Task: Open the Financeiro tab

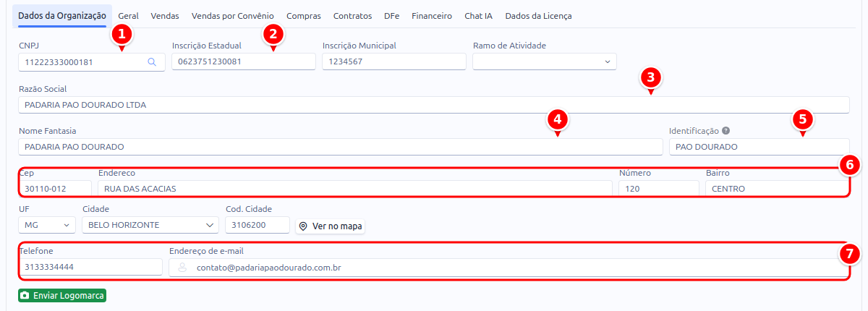Action: (x=432, y=15)
